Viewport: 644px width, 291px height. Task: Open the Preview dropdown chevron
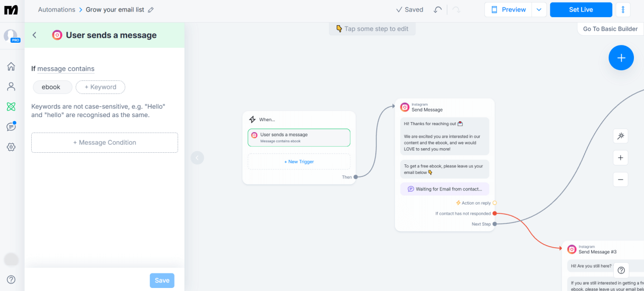pyautogui.click(x=539, y=9)
